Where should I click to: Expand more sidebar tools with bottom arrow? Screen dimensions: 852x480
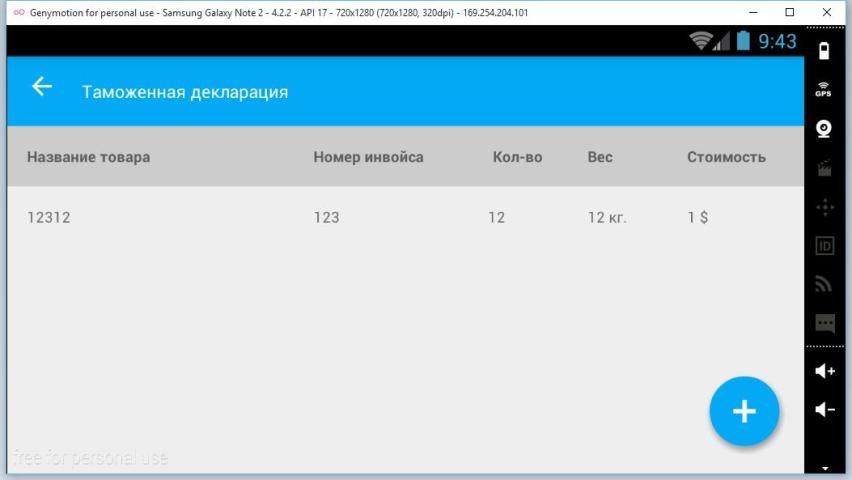click(x=824, y=467)
